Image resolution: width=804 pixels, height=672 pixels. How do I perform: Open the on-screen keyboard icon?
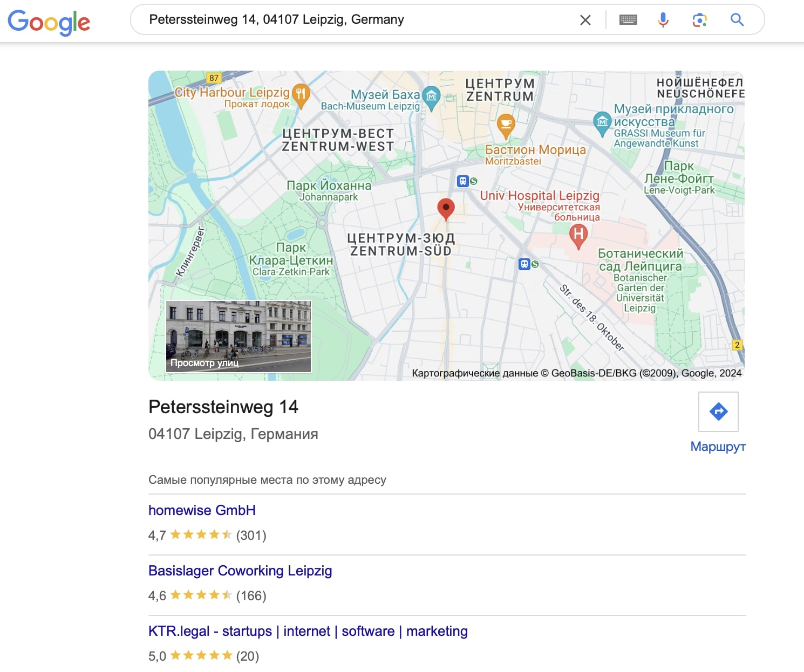pyautogui.click(x=628, y=20)
